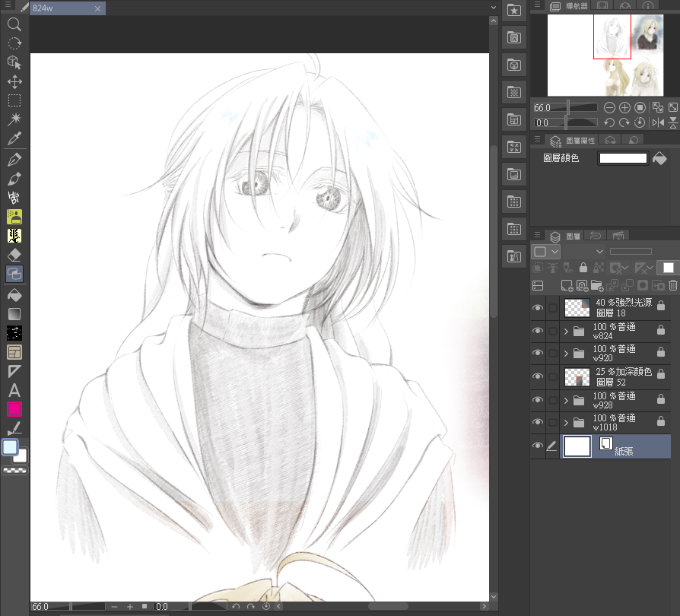Delete the selected layer with trash icon
This screenshot has width=680, height=616.
pyautogui.click(x=673, y=285)
